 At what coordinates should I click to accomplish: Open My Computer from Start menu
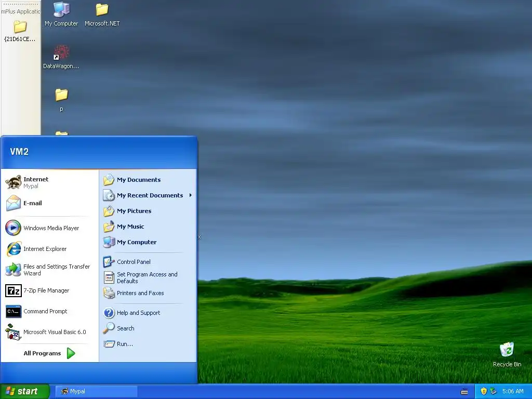(148, 242)
